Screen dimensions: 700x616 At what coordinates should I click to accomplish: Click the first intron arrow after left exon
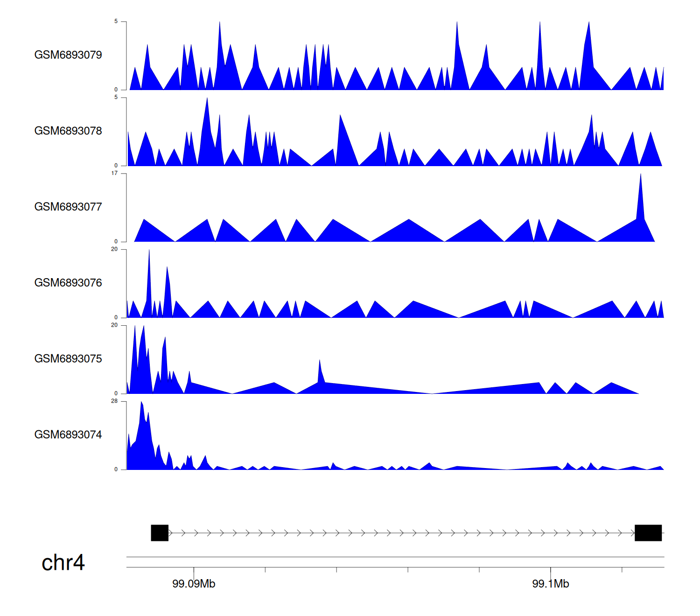pyautogui.click(x=171, y=533)
